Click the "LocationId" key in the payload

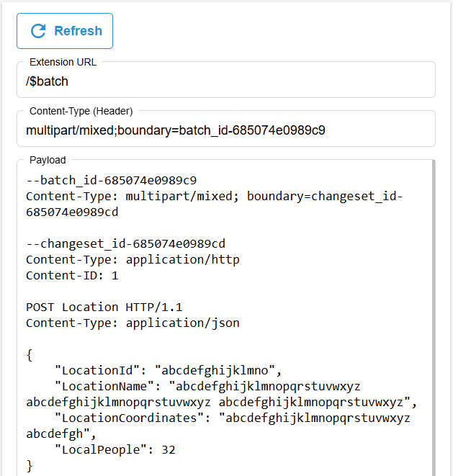coord(97,370)
